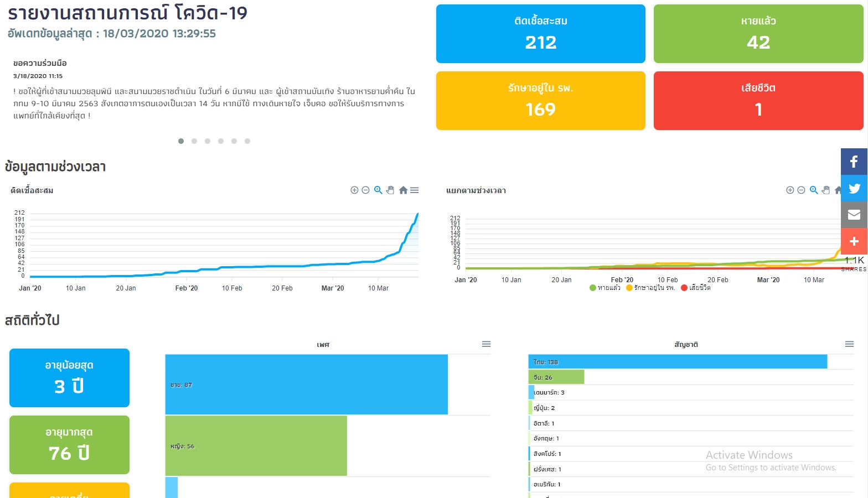Zoom in on the แยกตามช่วงเวลา chart
Screen dimensions: 868x498
pyautogui.click(x=790, y=190)
